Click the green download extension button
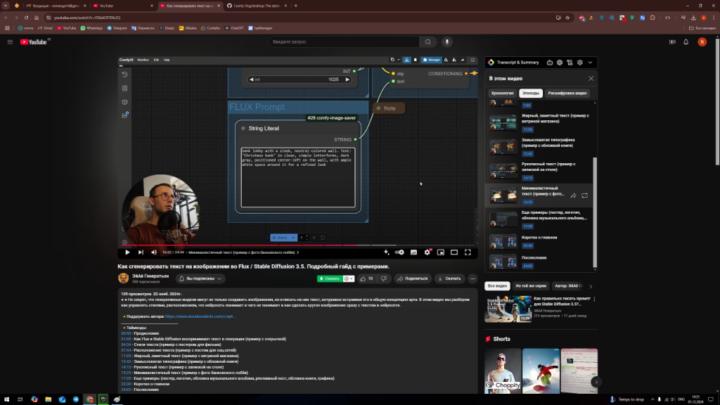This screenshot has height=405, width=720. (331, 279)
